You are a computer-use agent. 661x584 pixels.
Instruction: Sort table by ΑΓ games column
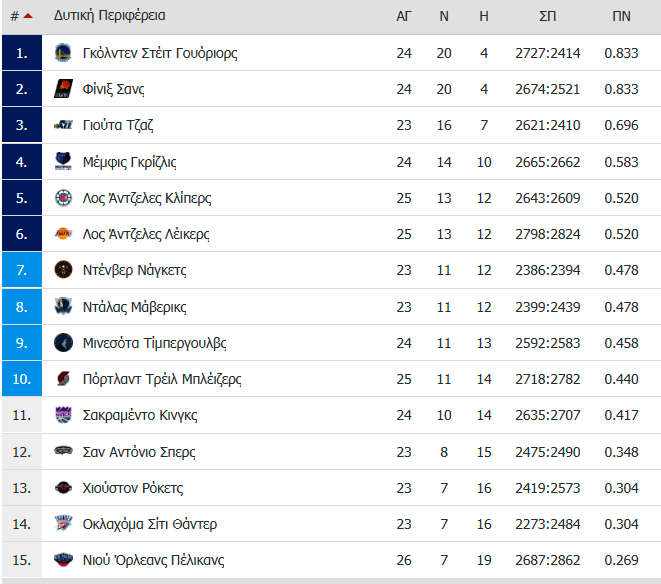(x=404, y=16)
